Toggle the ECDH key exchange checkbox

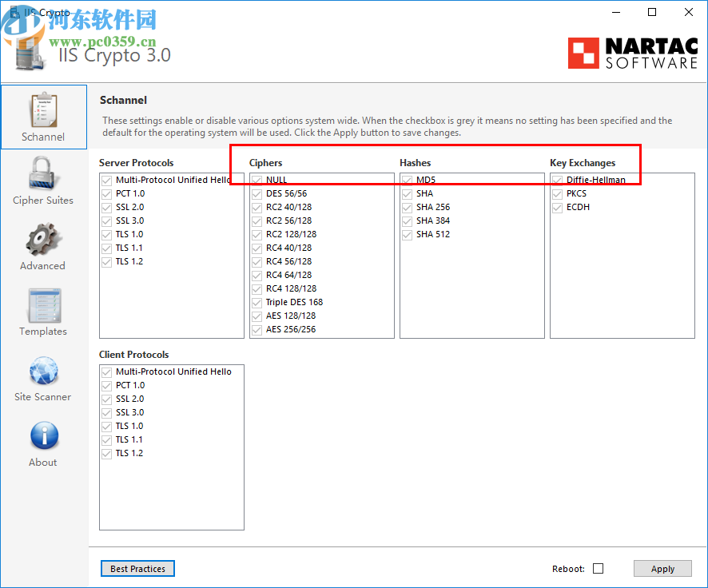point(558,208)
